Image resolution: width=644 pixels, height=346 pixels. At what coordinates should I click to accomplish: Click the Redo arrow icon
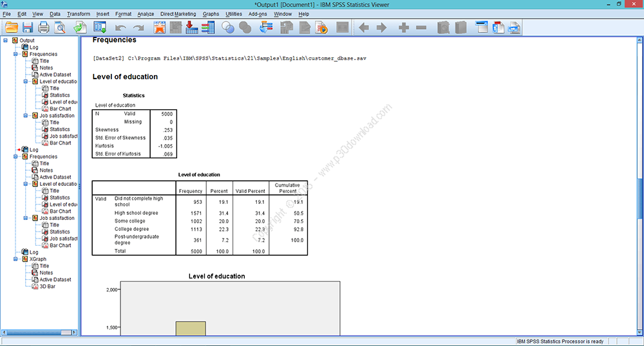pyautogui.click(x=138, y=28)
